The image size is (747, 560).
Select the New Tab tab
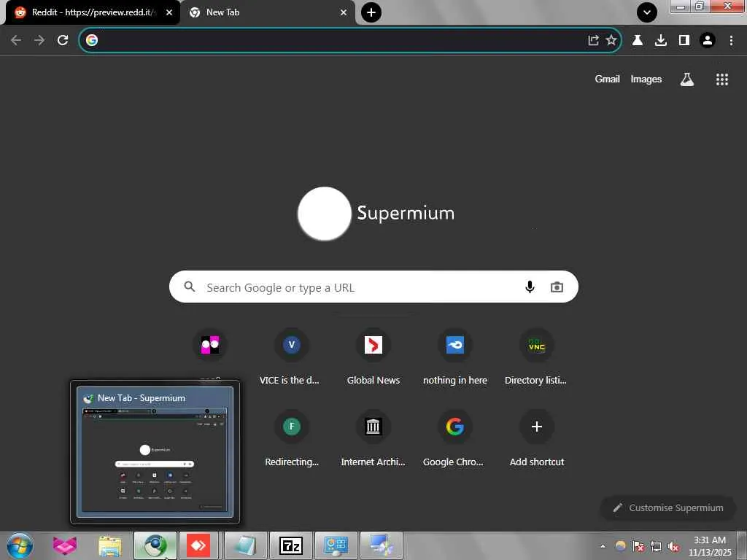[x=267, y=12]
